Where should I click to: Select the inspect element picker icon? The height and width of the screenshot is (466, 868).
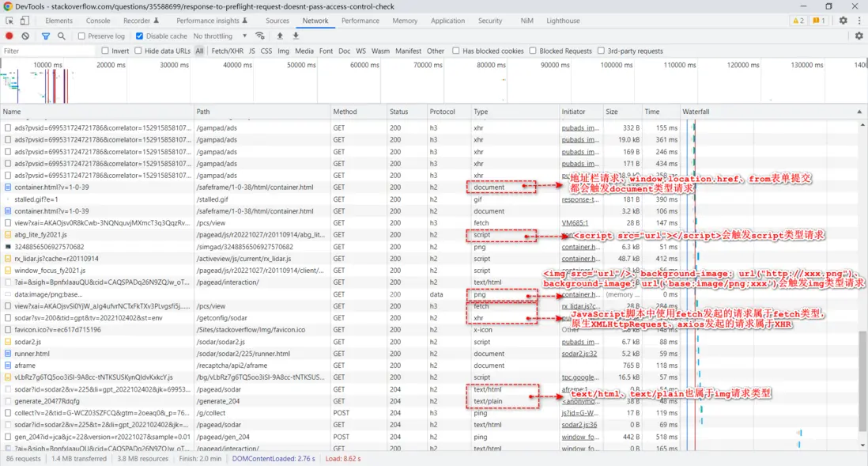coord(9,21)
